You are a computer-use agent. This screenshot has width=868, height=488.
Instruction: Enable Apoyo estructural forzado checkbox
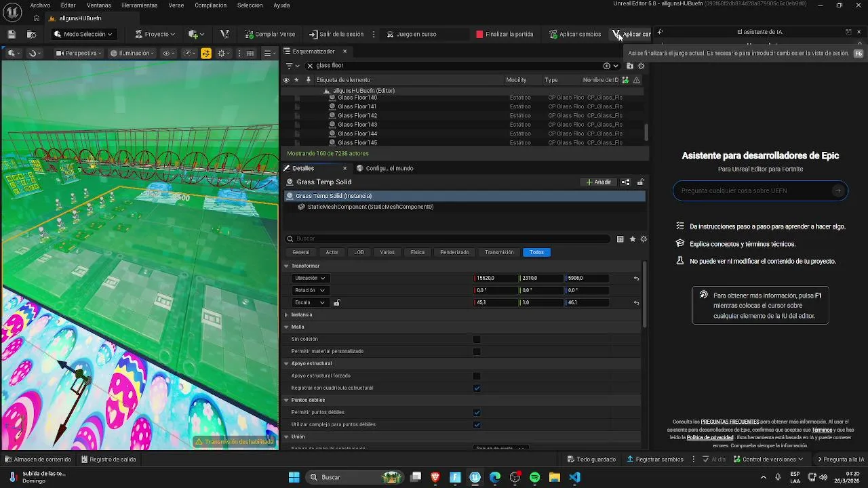[x=477, y=376]
